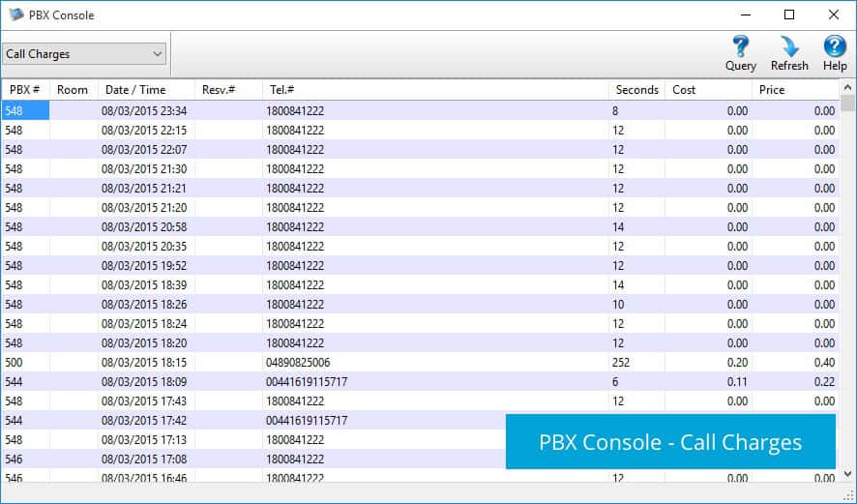The image size is (857, 504).
Task: Maximize the PBX Console window
Action: point(789,15)
